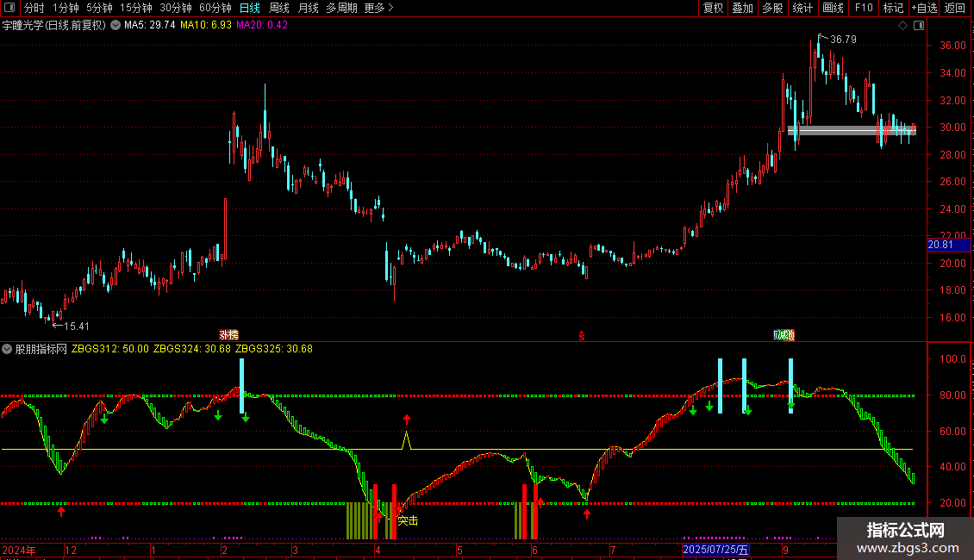The height and width of the screenshot is (560, 974).
Task: Click the 15.41 low price annotation
Action: [77, 327]
